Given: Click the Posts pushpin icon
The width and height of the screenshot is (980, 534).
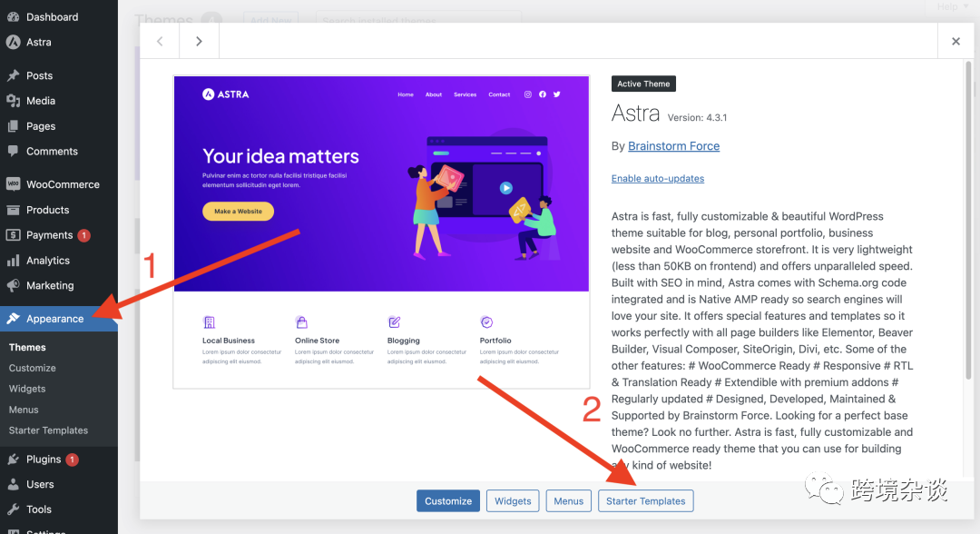Looking at the screenshot, I should (x=13, y=75).
